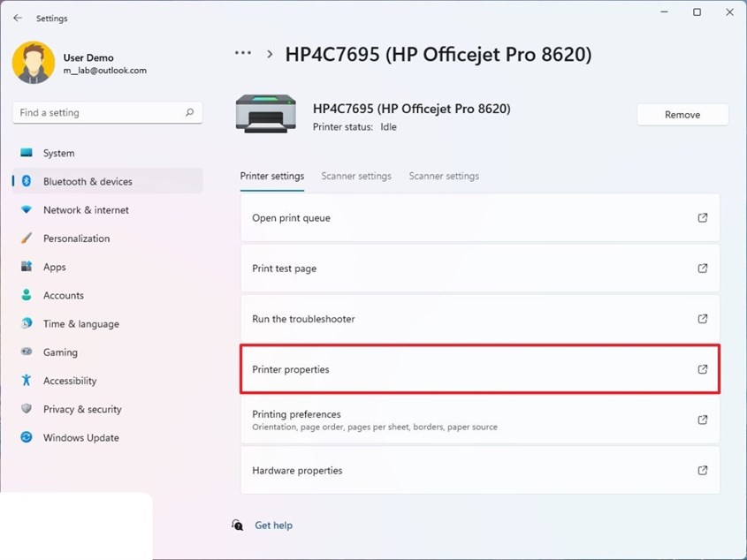The image size is (747, 560).
Task: Expand the breadcrumb ellipsis above the printer name
Action: tap(243, 53)
